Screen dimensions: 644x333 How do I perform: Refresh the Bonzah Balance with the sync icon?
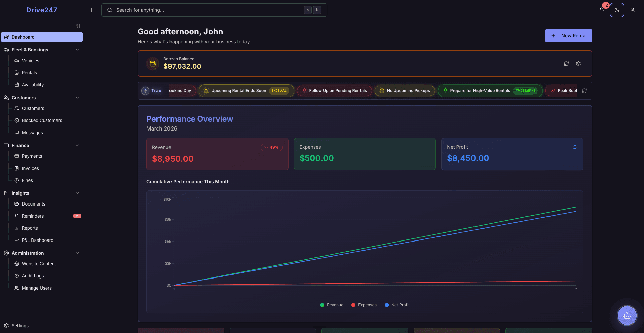566,64
